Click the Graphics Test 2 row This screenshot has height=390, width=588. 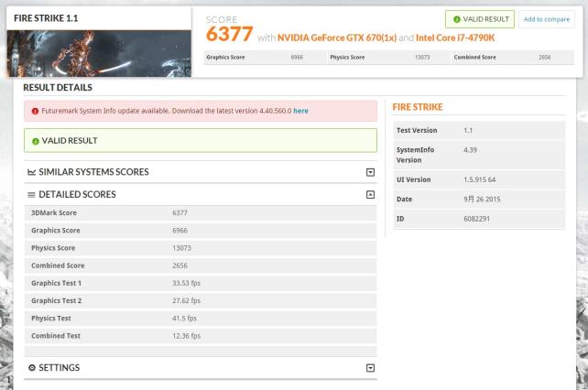(201, 301)
